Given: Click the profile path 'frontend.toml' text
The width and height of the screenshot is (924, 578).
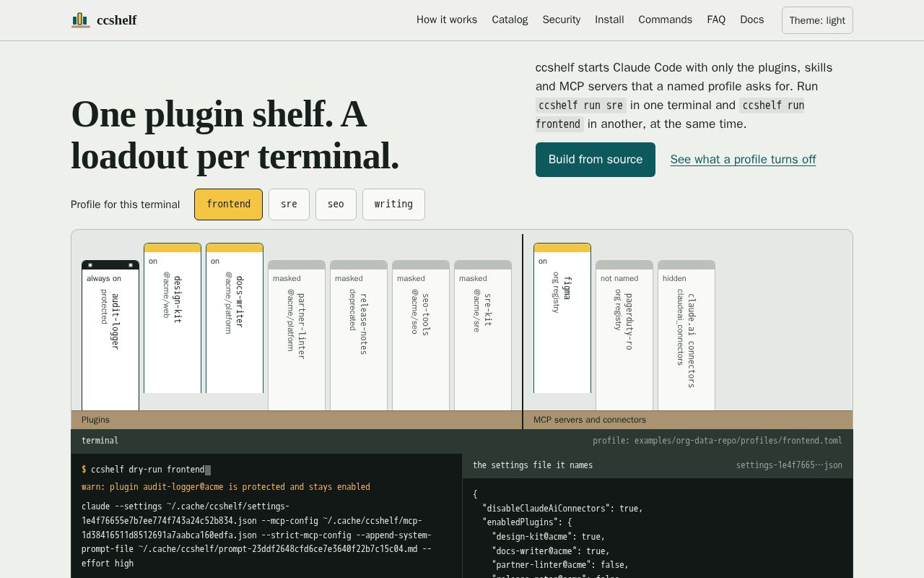Looking at the screenshot, I should click(718, 441).
